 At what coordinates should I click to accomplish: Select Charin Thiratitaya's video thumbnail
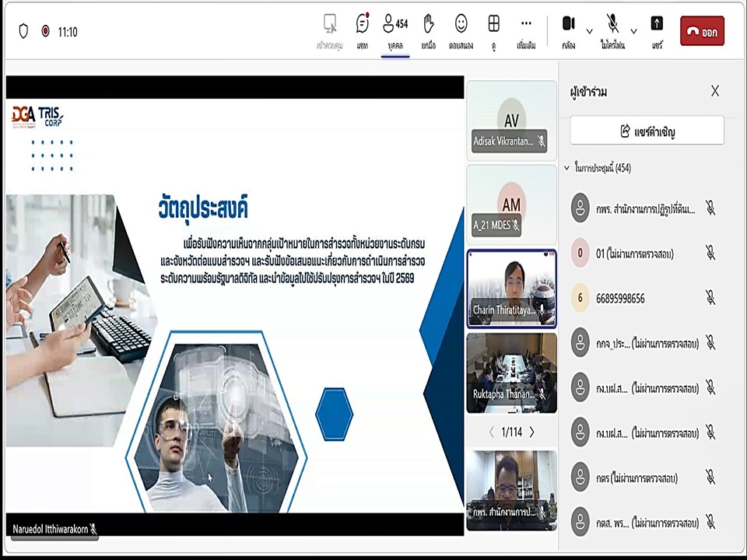pos(510,286)
